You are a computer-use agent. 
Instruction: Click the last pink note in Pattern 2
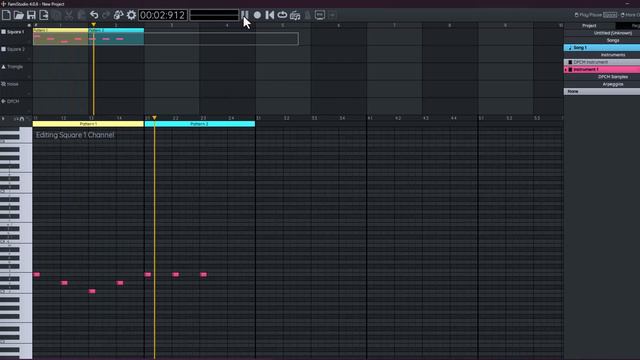tap(203, 275)
